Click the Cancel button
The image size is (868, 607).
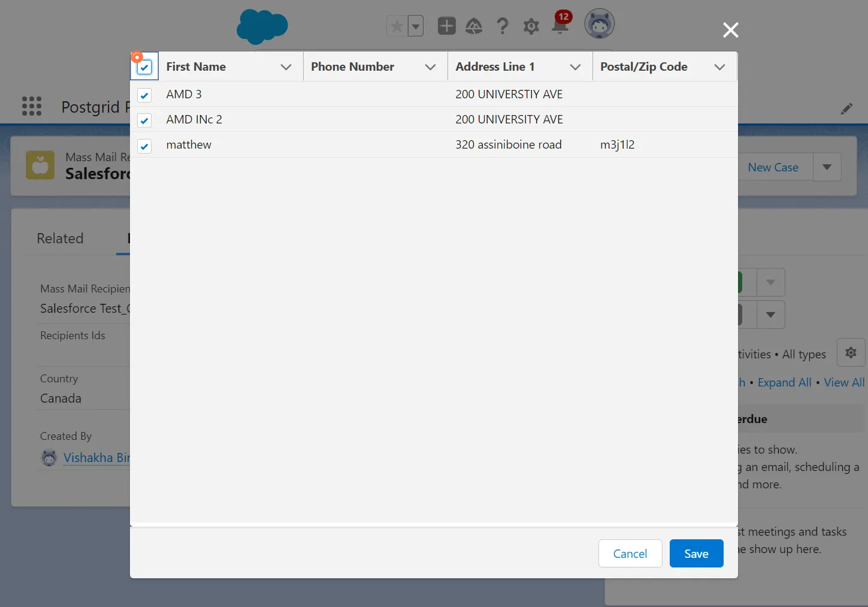point(630,554)
